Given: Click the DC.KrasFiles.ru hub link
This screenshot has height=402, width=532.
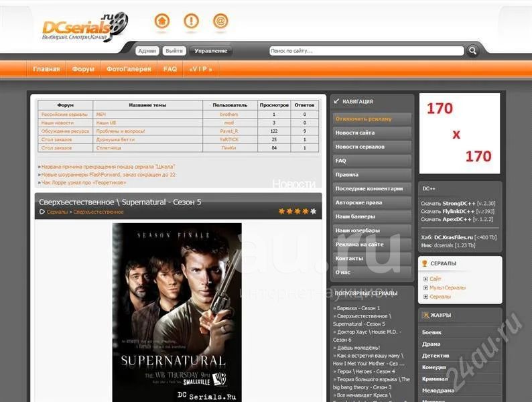Looking at the screenshot, I should [454, 237].
